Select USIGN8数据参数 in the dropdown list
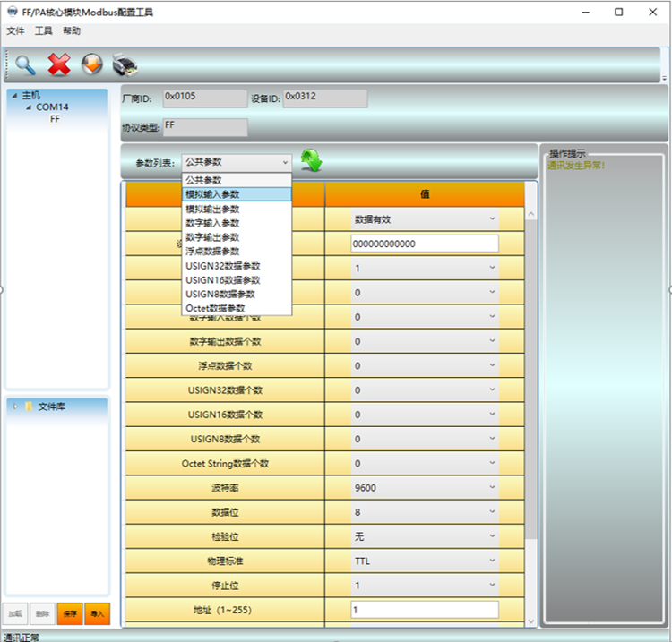 [x=237, y=295]
